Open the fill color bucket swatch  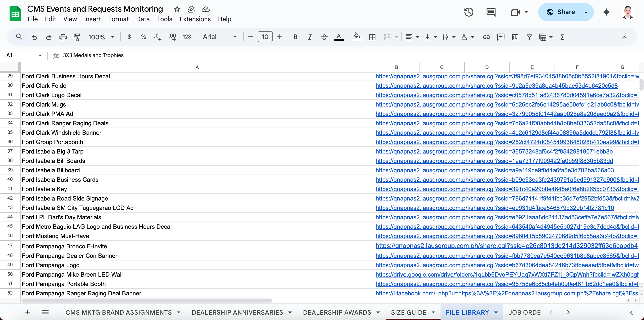pos(357,37)
